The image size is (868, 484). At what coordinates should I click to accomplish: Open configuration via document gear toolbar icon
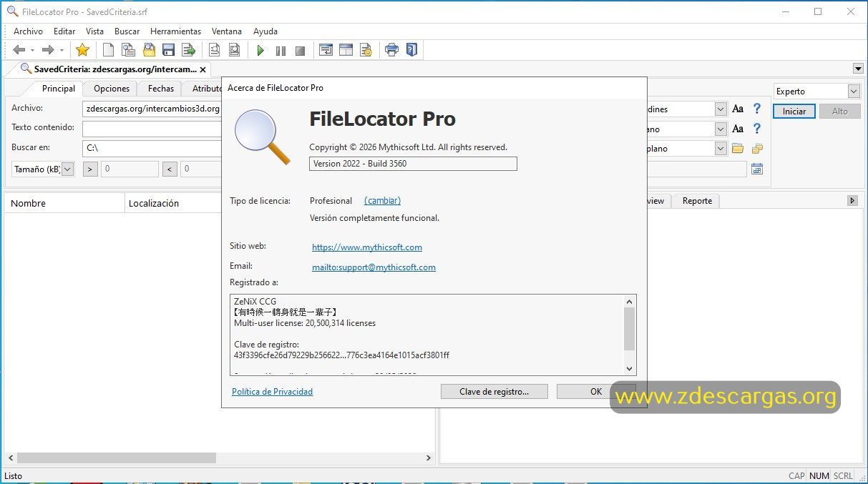[x=366, y=50]
